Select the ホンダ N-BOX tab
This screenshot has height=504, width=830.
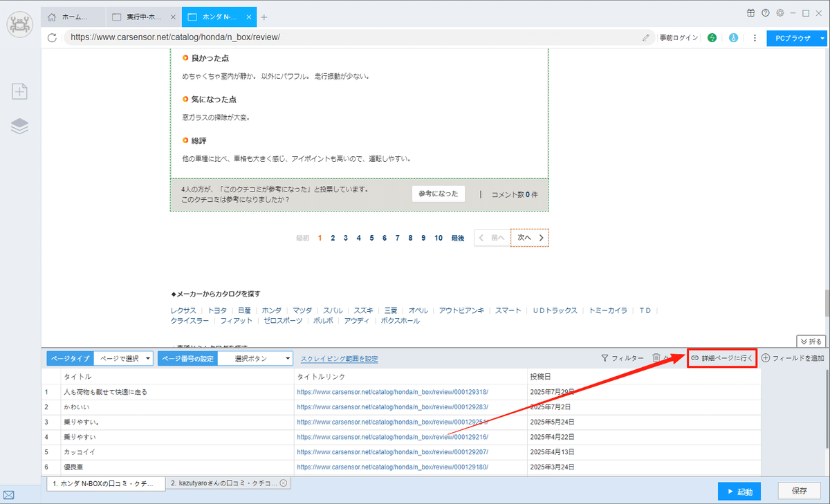219,17
